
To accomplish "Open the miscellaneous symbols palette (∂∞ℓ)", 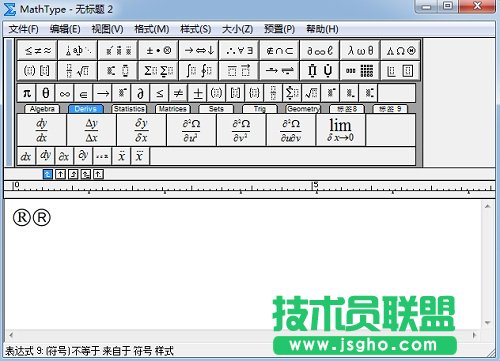I will [x=320, y=50].
